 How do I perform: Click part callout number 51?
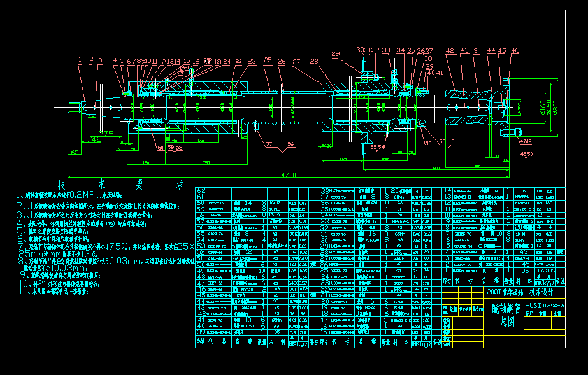(454, 141)
